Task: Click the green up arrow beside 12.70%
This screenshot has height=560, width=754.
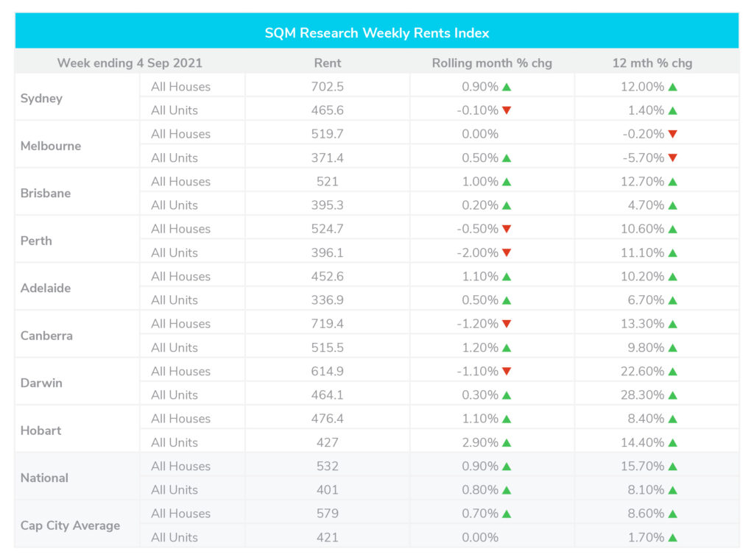Action: (672, 182)
